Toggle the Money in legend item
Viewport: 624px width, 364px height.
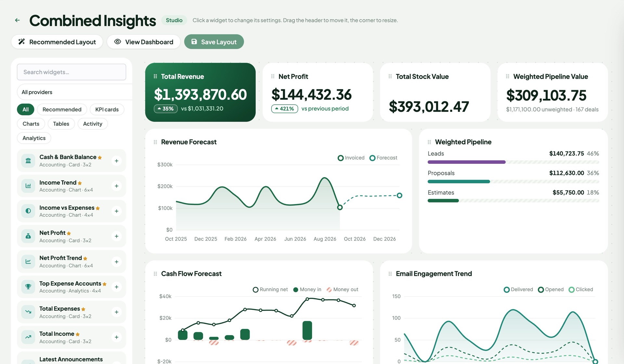point(307,290)
